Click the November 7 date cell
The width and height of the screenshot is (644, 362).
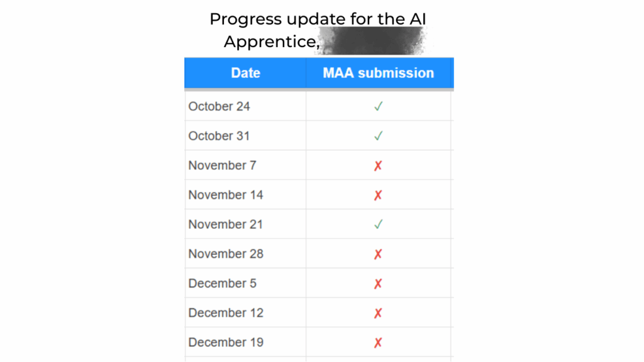223,166
